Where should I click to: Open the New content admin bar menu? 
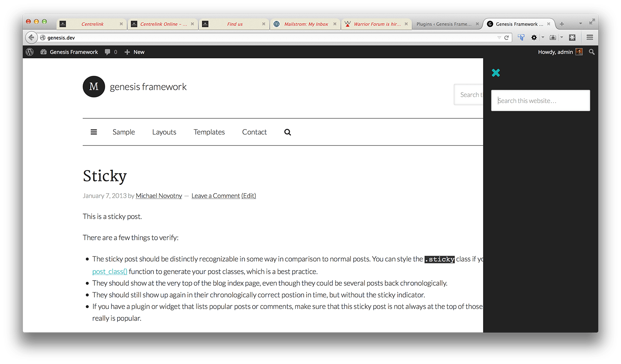point(134,52)
